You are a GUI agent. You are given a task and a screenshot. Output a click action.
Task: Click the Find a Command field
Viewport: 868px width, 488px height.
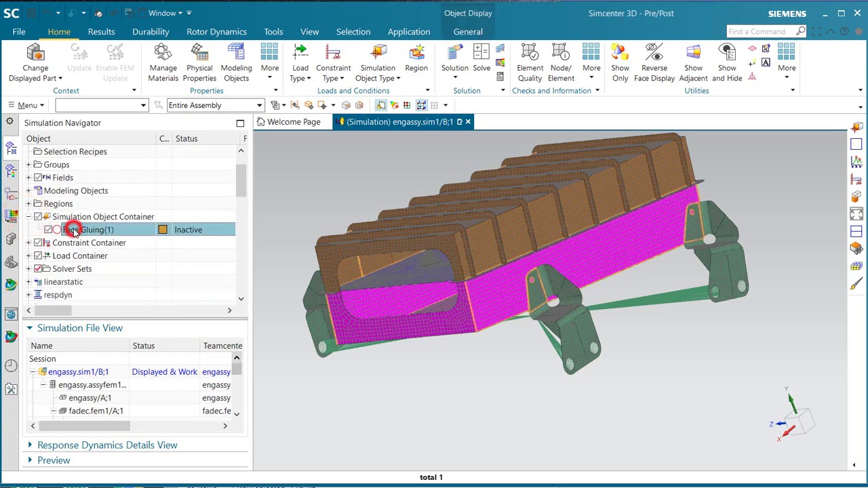tap(760, 31)
